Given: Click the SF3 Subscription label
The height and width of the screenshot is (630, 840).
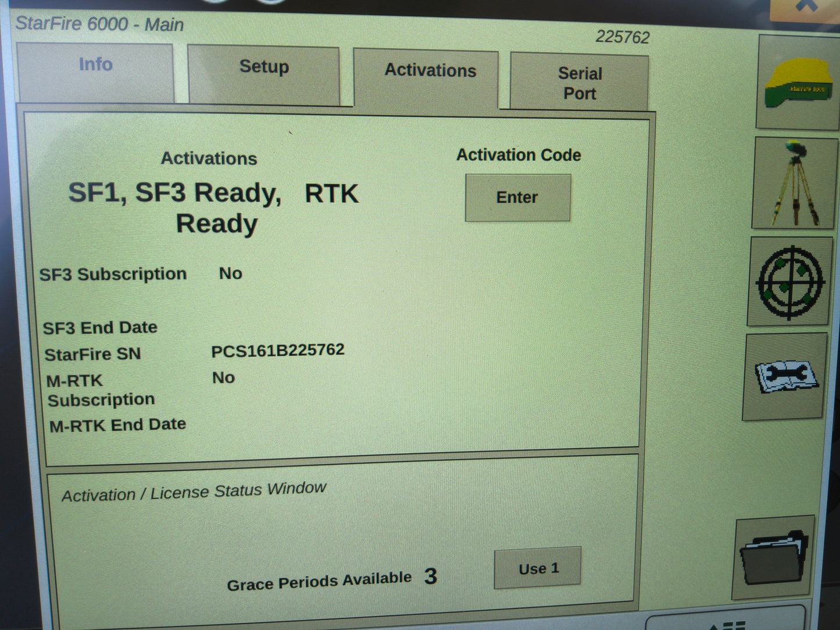Looking at the screenshot, I should [x=113, y=274].
